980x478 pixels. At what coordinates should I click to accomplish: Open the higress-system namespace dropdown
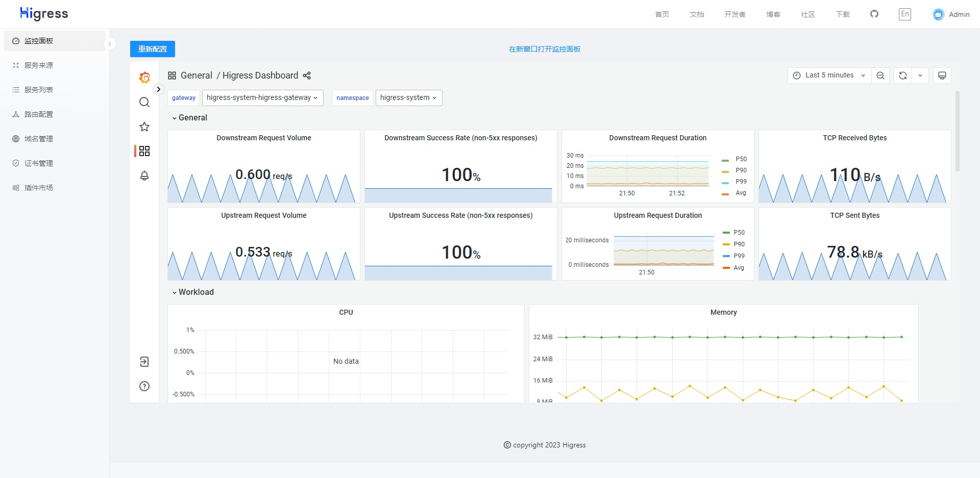coord(409,98)
